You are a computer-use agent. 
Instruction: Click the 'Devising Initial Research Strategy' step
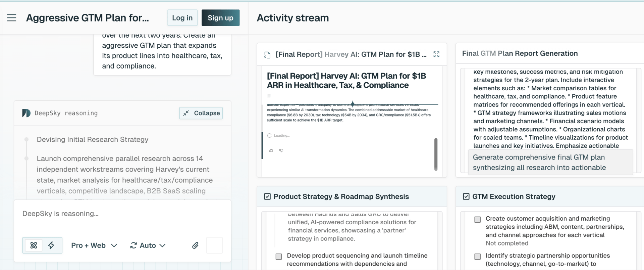click(x=93, y=140)
